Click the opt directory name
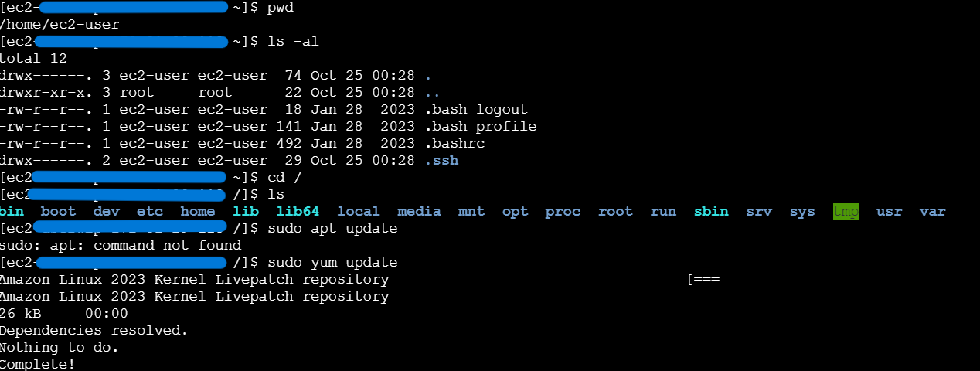 tap(515, 212)
